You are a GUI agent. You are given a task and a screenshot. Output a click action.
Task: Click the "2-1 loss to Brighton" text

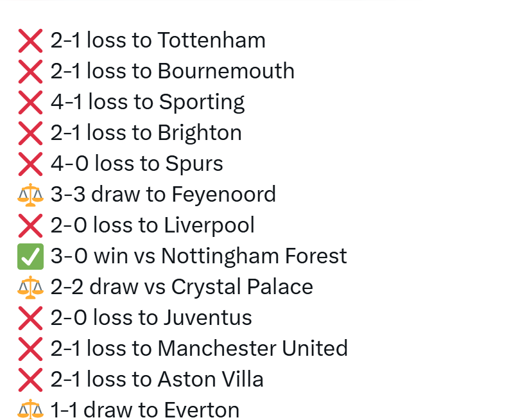tap(146, 133)
